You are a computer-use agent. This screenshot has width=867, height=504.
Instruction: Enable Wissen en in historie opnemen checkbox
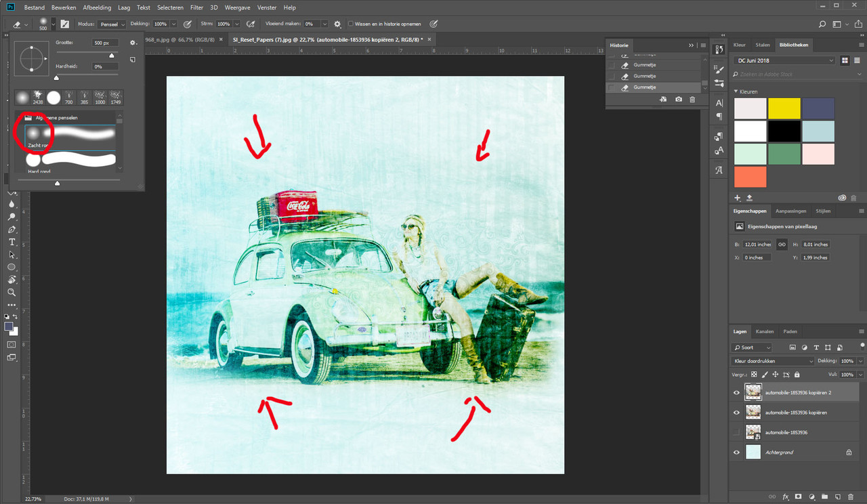click(x=350, y=24)
